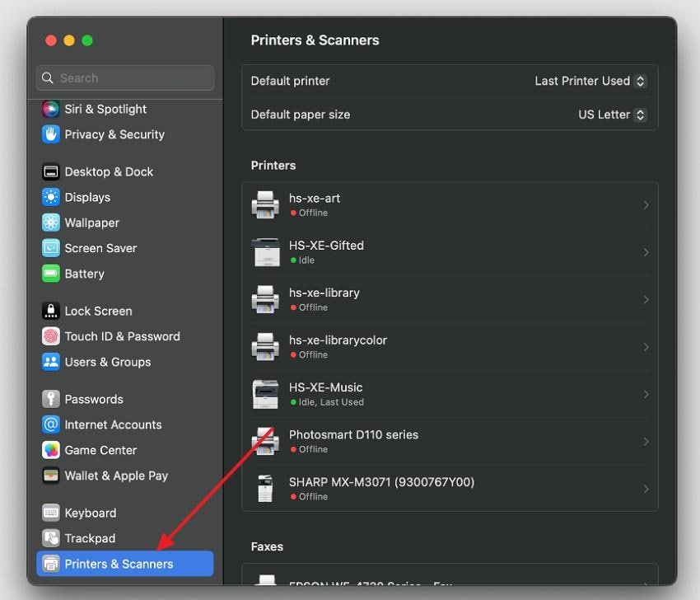Zoom the window with green button

coord(87,40)
